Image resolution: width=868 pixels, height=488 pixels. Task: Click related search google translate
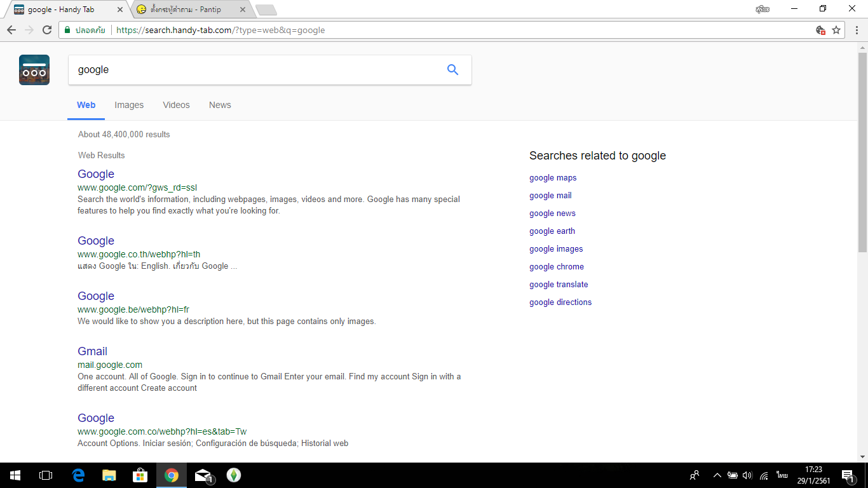[559, 285]
